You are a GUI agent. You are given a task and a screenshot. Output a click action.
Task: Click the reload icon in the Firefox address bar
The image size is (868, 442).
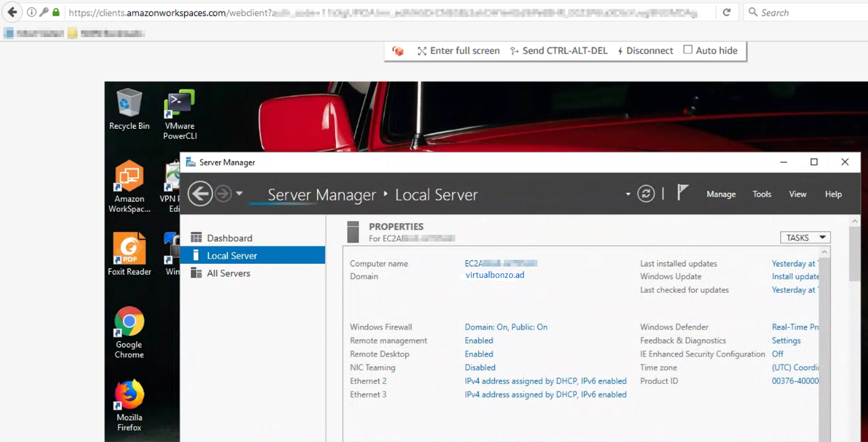tap(726, 11)
